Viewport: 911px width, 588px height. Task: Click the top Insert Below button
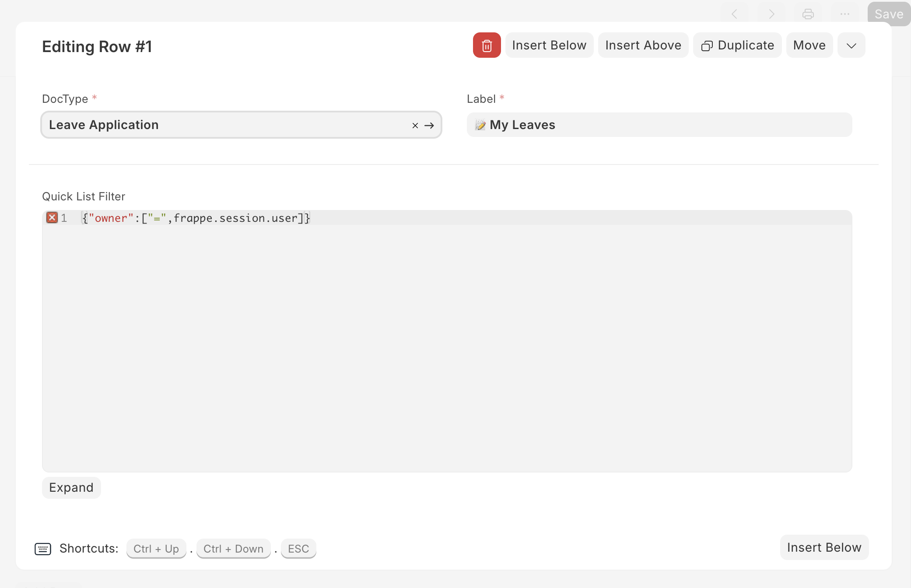tap(549, 45)
